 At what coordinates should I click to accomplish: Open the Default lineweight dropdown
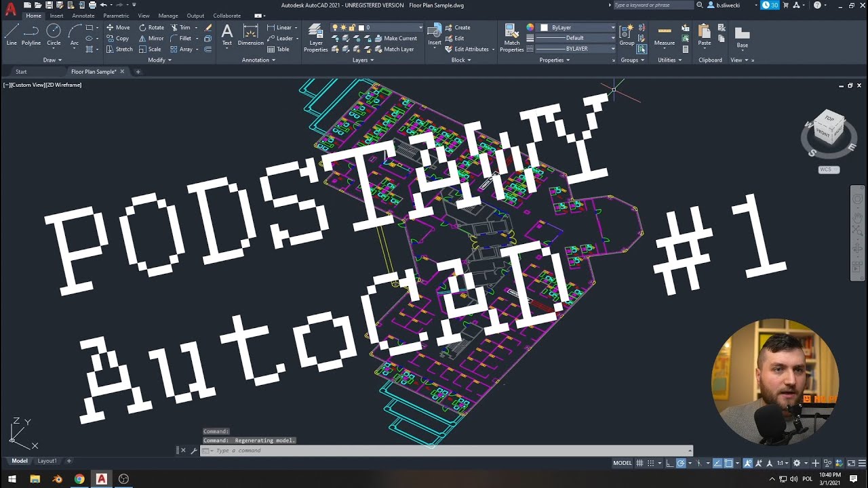pos(576,38)
